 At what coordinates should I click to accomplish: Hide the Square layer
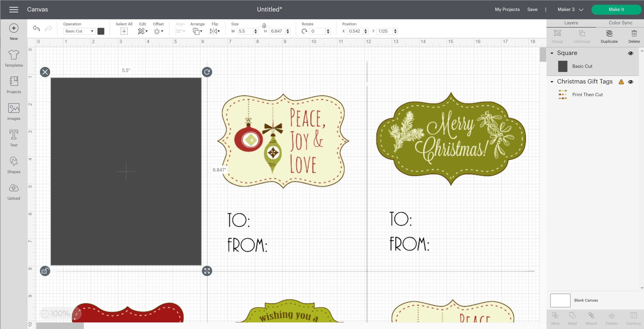coord(631,53)
